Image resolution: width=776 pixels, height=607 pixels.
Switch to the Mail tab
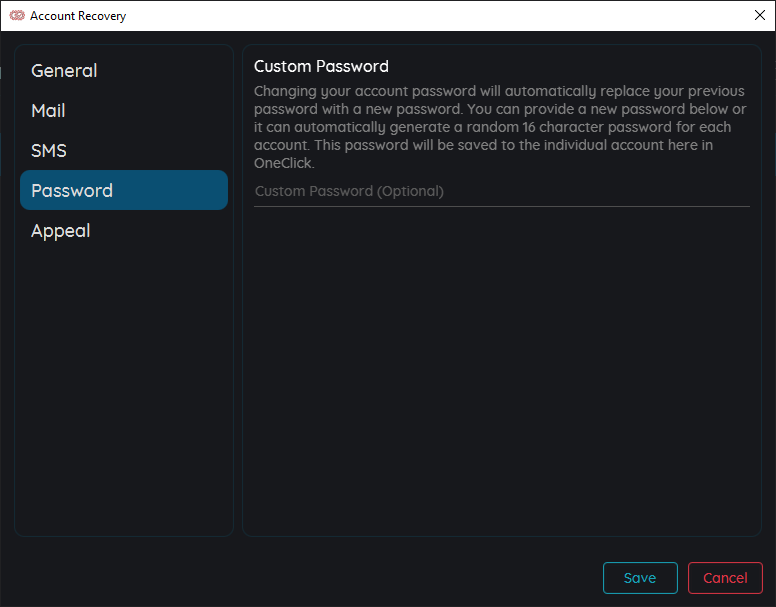coord(124,110)
